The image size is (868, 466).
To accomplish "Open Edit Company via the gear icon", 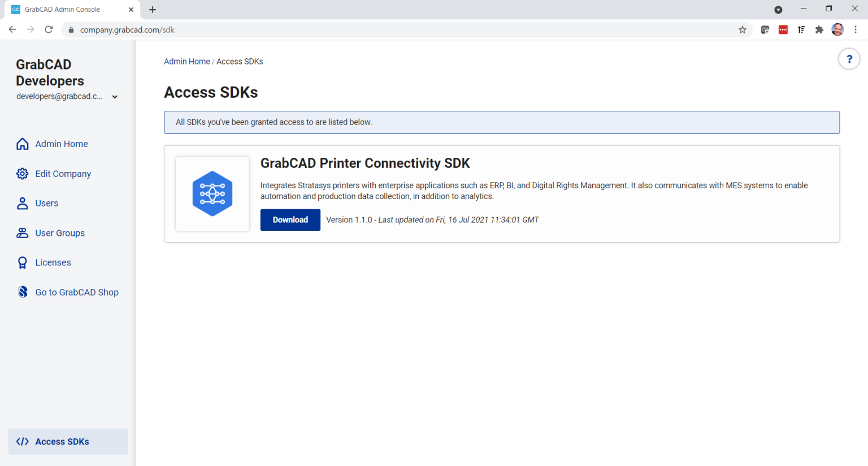I will click(x=22, y=174).
